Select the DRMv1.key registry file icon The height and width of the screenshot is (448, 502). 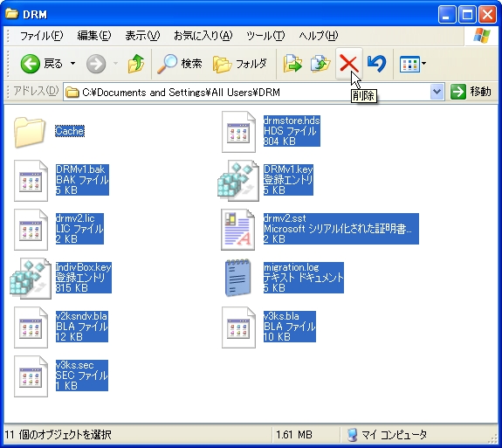(x=237, y=181)
